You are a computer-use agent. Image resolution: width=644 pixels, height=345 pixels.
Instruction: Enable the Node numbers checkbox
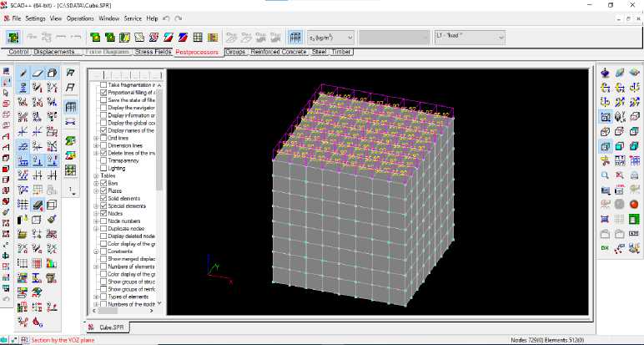tap(103, 221)
